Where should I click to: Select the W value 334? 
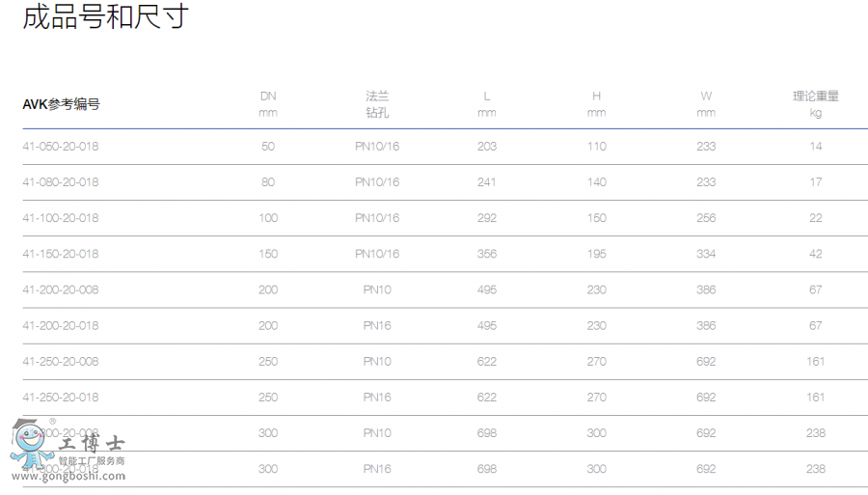[x=706, y=254]
